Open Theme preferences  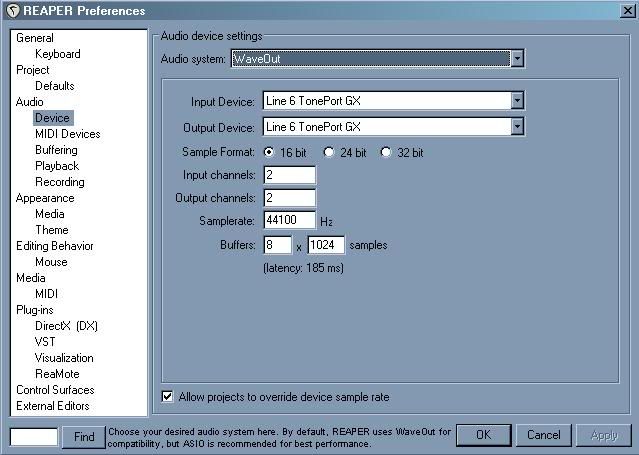click(52, 230)
